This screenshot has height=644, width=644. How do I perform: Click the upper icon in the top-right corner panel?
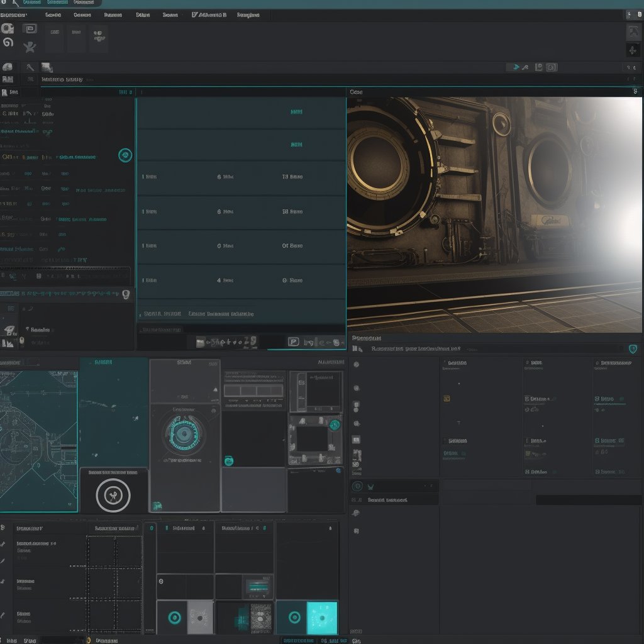[x=633, y=31]
